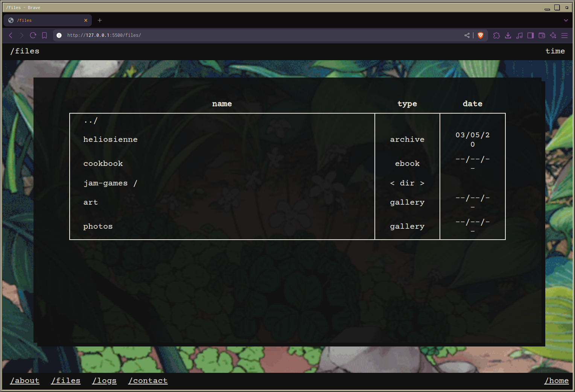The width and height of the screenshot is (575, 392).
Task: Bookmark this page with the bookmark icon
Action: click(x=44, y=35)
